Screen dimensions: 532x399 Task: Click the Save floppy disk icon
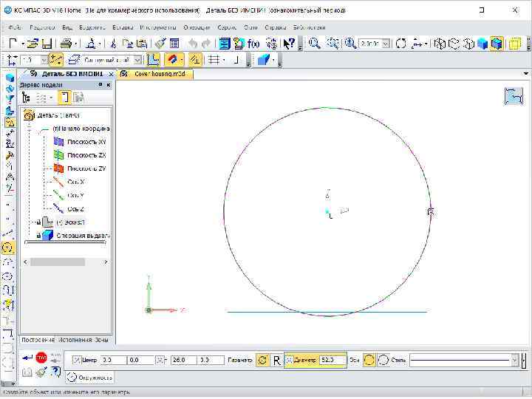point(47,44)
